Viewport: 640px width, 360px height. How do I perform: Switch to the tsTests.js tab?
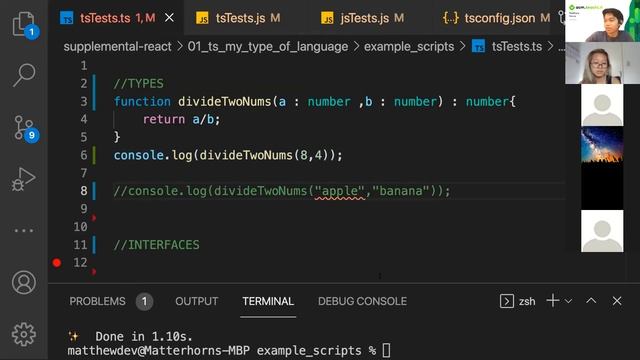click(x=239, y=18)
